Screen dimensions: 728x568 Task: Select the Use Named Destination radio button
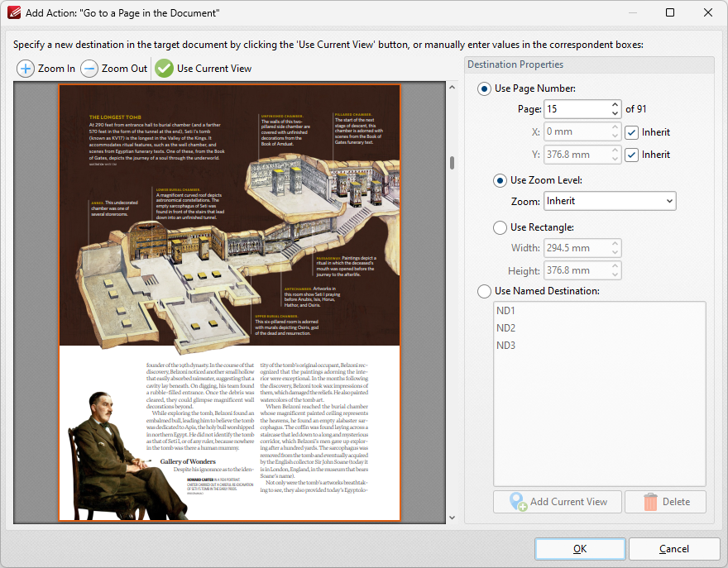pos(484,291)
